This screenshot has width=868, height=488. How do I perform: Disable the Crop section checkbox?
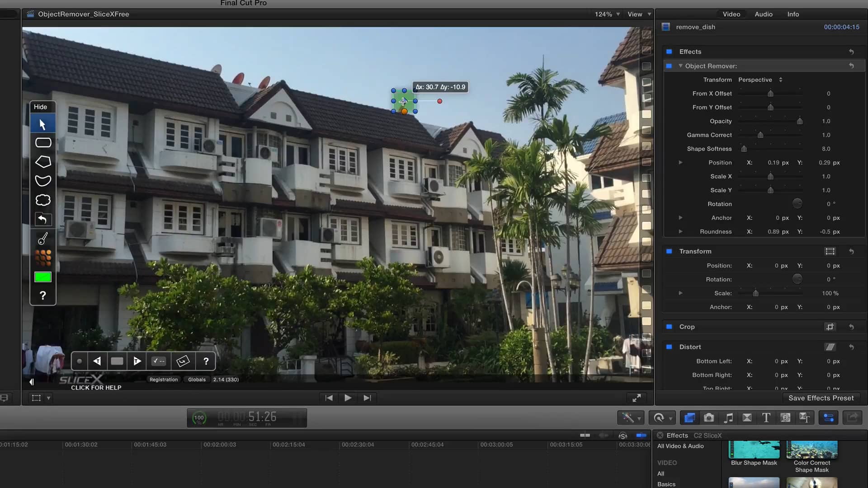pos(669,326)
